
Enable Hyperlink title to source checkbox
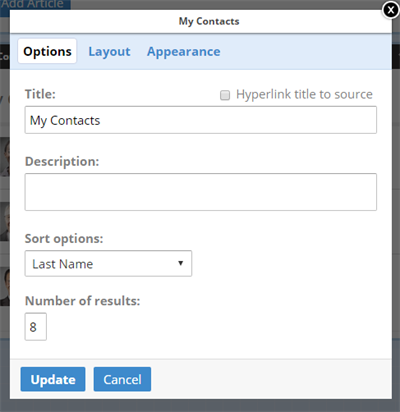coord(225,95)
